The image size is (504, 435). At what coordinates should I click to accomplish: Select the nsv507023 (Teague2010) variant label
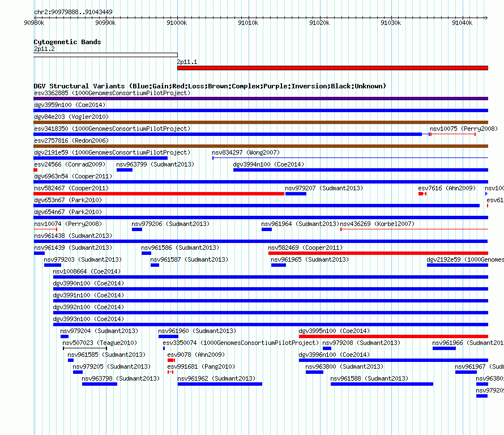(x=100, y=343)
